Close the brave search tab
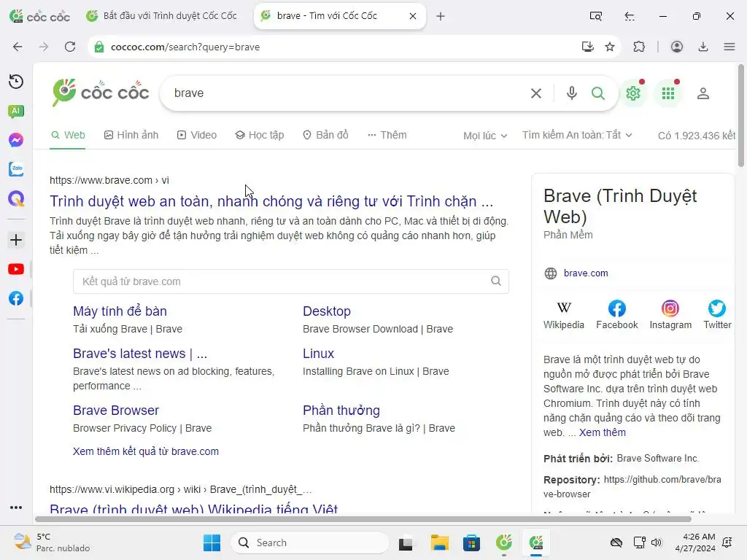747x560 pixels. click(x=413, y=16)
